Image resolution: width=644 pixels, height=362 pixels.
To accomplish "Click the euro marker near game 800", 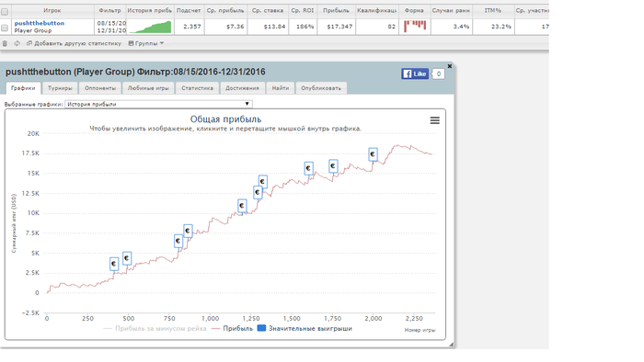I will pos(178,241).
